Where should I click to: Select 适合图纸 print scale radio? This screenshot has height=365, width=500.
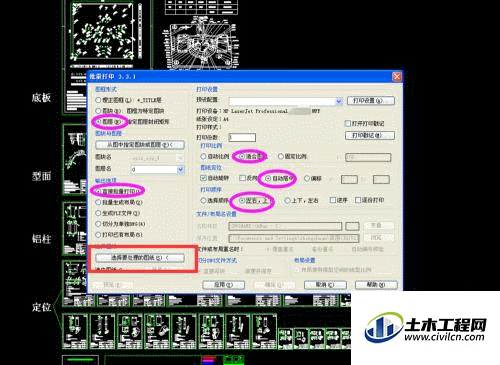click(x=242, y=156)
